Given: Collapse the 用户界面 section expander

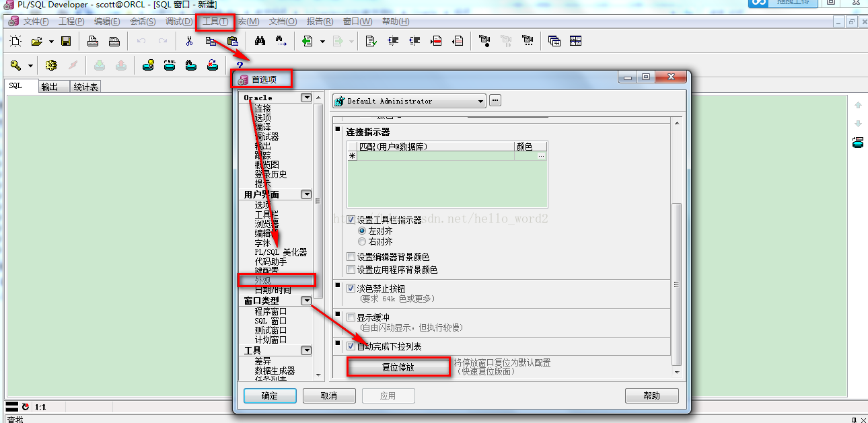Looking at the screenshot, I should click(x=306, y=194).
